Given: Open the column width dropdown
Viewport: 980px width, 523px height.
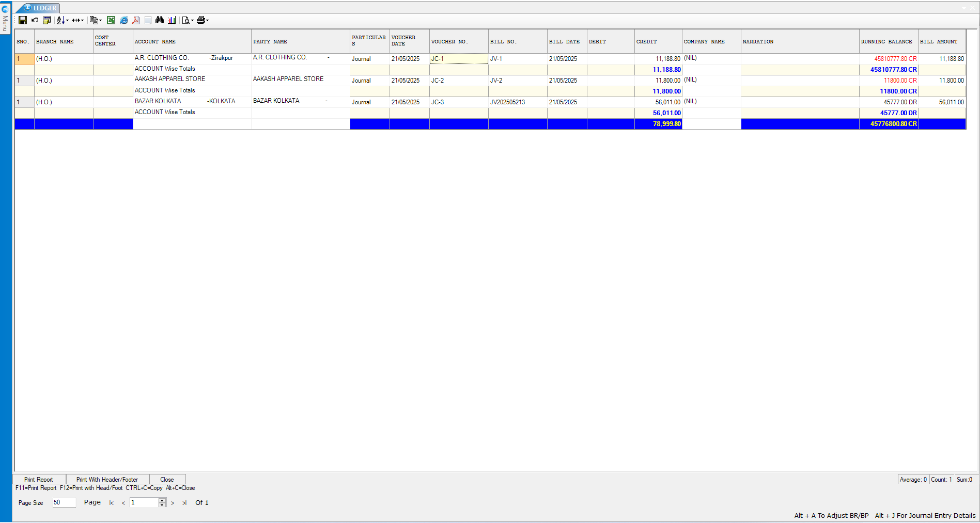Looking at the screenshot, I should pyautogui.click(x=82, y=21).
